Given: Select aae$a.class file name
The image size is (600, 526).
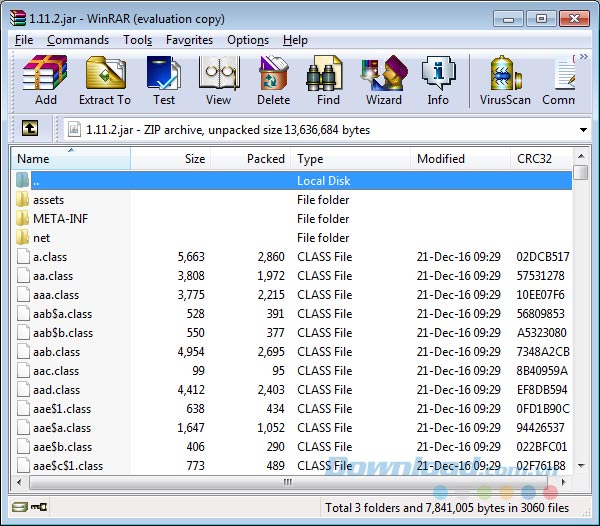Looking at the screenshot, I should point(62,428).
